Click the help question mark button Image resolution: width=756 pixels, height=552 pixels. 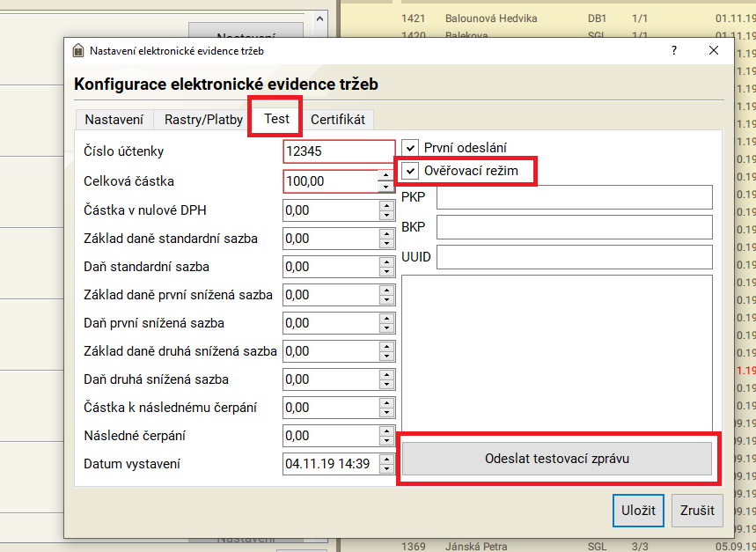click(x=674, y=50)
